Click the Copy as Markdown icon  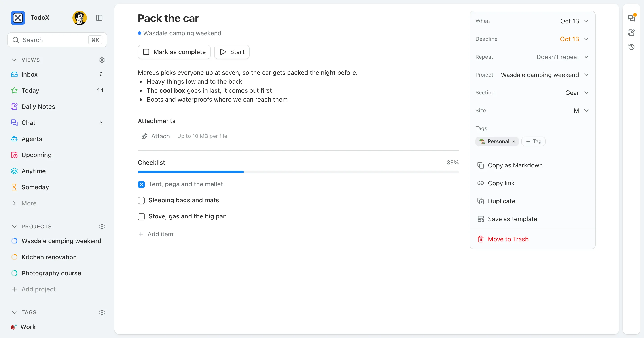click(481, 165)
